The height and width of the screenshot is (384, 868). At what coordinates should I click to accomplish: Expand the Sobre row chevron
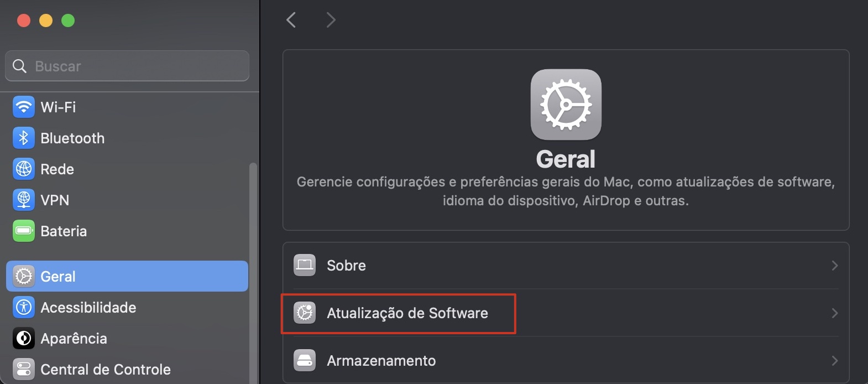(x=834, y=265)
